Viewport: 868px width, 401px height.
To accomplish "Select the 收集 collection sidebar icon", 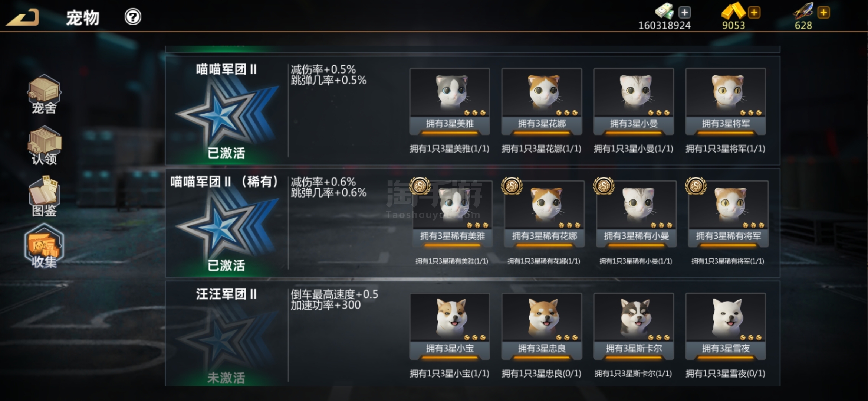I will 44,246.
